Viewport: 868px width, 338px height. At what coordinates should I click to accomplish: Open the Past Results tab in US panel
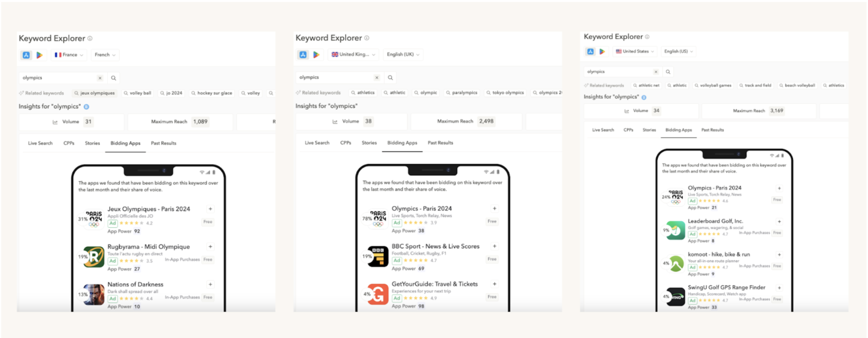(x=712, y=130)
